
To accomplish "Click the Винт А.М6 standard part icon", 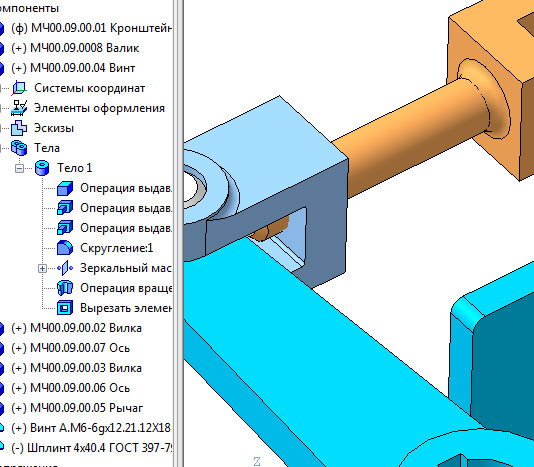I will point(1,427).
